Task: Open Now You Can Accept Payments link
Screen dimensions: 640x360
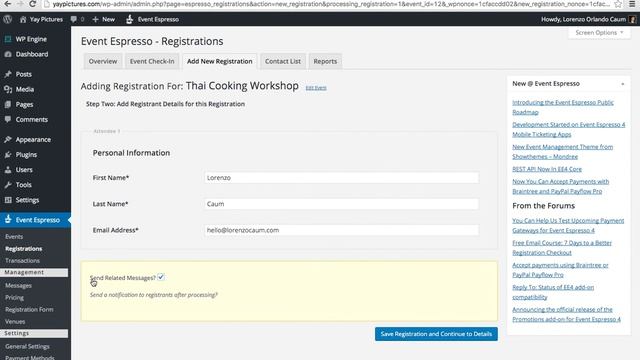Action: pos(560,186)
